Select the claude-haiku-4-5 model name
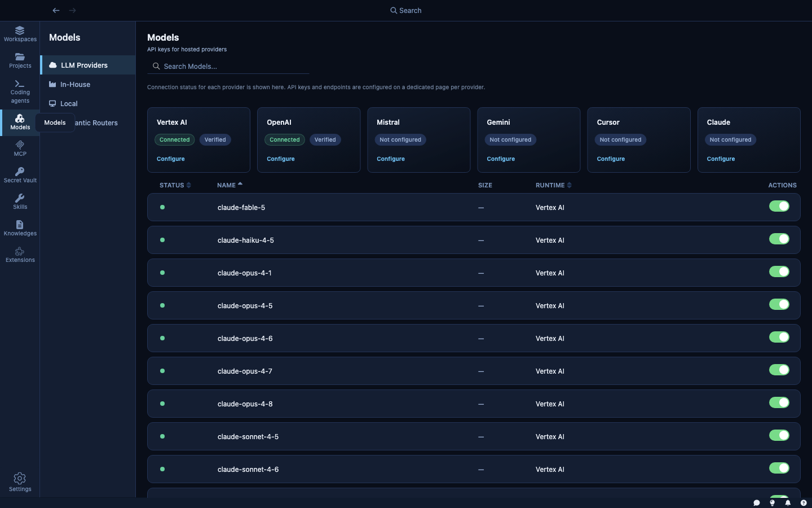Screen dimensions: 812x508 tap(246, 240)
